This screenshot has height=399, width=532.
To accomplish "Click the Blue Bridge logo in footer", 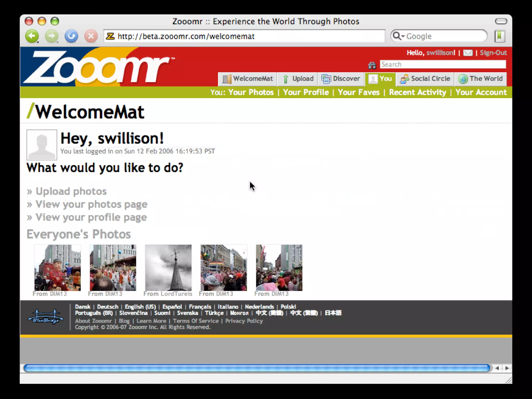I will 46,317.
